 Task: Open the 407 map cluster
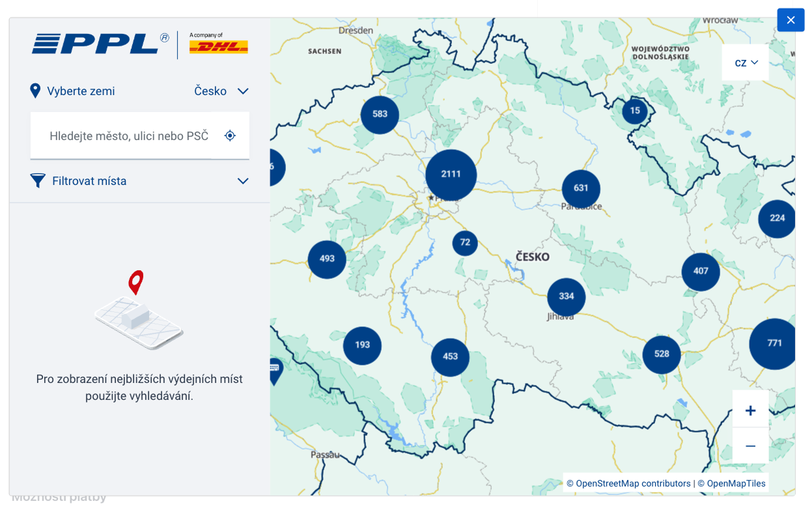(701, 272)
